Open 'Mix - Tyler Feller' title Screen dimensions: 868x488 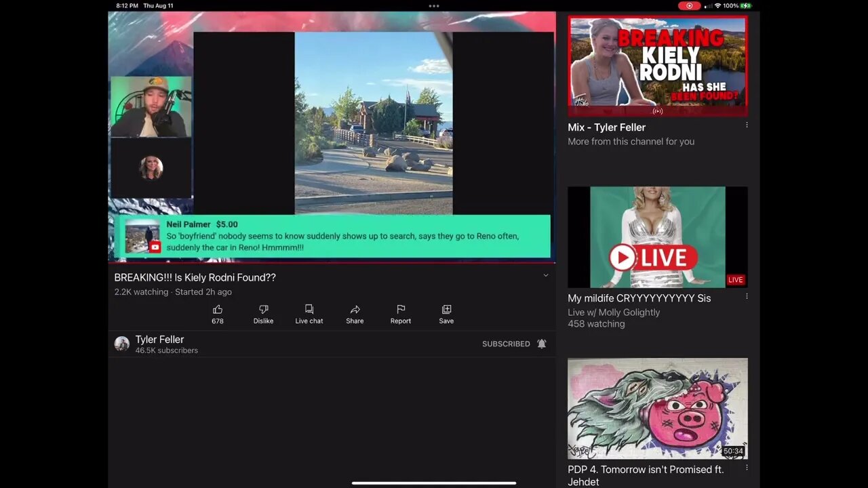coord(606,127)
